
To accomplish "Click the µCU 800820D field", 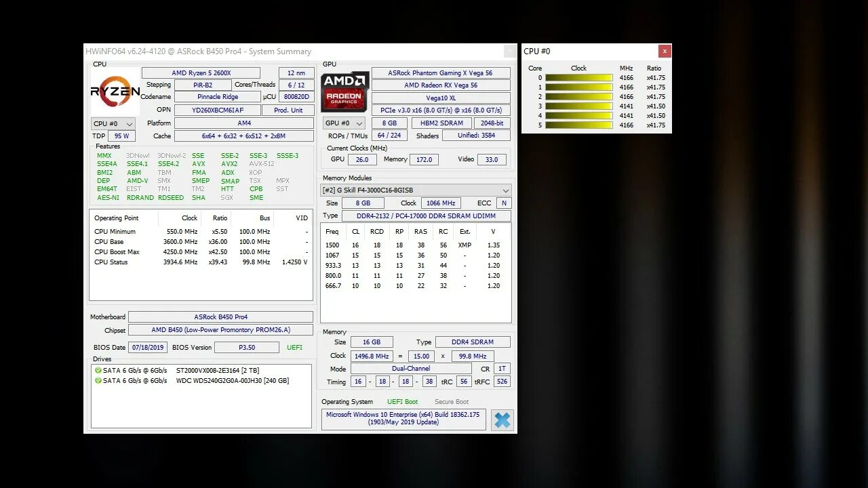I will [296, 97].
